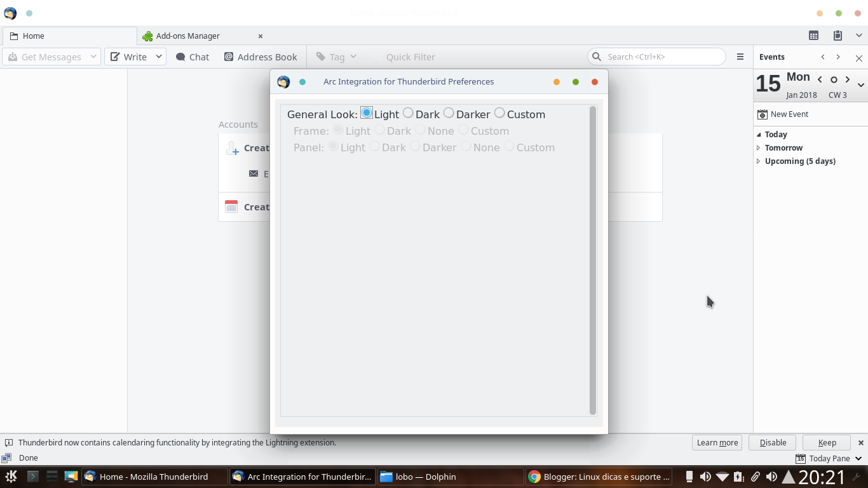
Task: Select the None Frame radio button
Action: [420, 130]
